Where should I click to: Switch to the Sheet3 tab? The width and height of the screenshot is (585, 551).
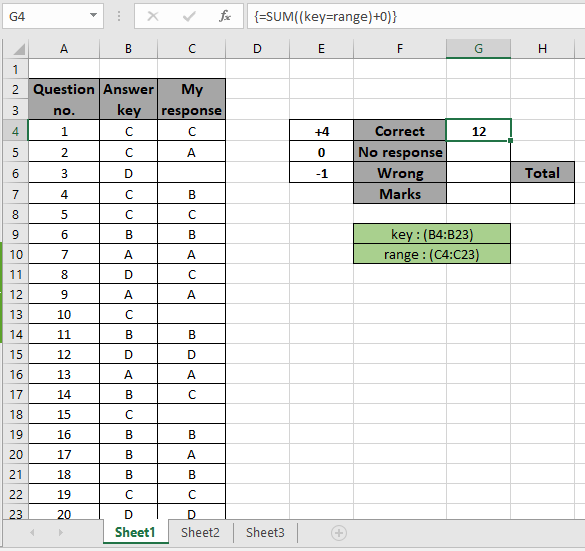[x=265, y=532]
